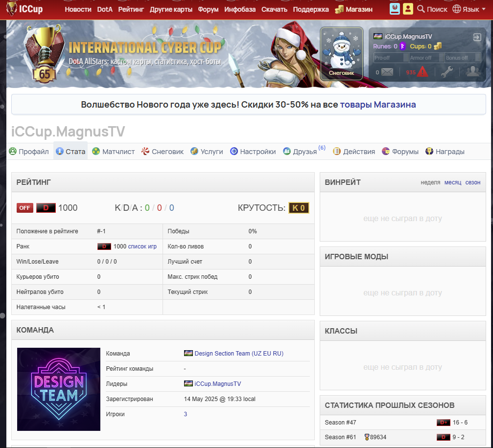Click the 14 May 2025 registration date
The image size is (493, 448).
pos(219,399)
